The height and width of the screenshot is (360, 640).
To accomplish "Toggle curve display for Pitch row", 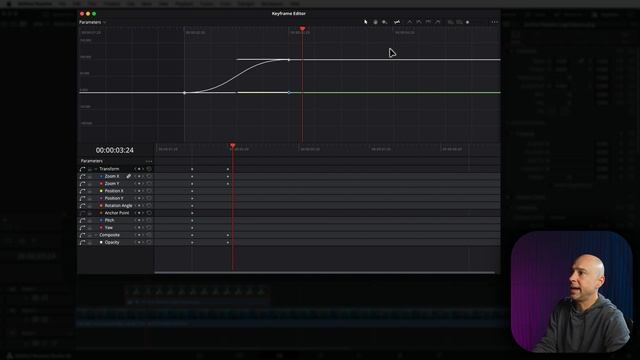I will [82, 220].
